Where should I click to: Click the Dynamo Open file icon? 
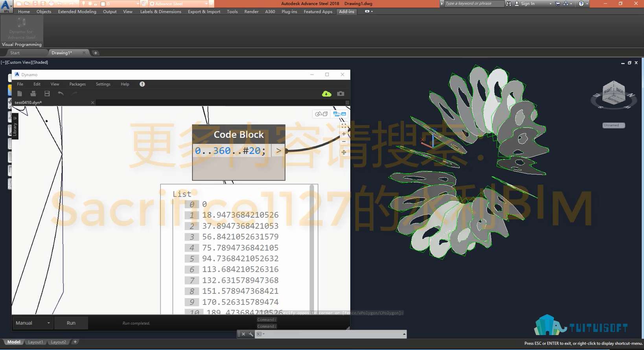coord(33,93)
